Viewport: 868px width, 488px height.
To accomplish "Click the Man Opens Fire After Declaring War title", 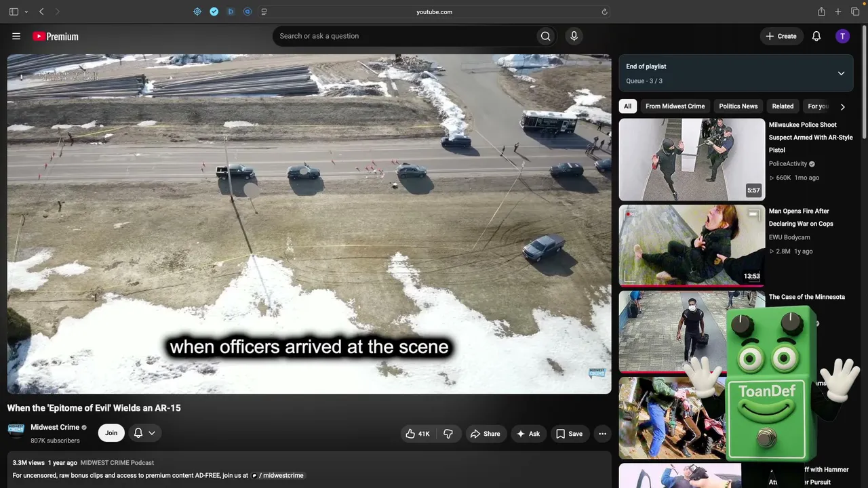I will pyautogui.click(x=801, y=218).
